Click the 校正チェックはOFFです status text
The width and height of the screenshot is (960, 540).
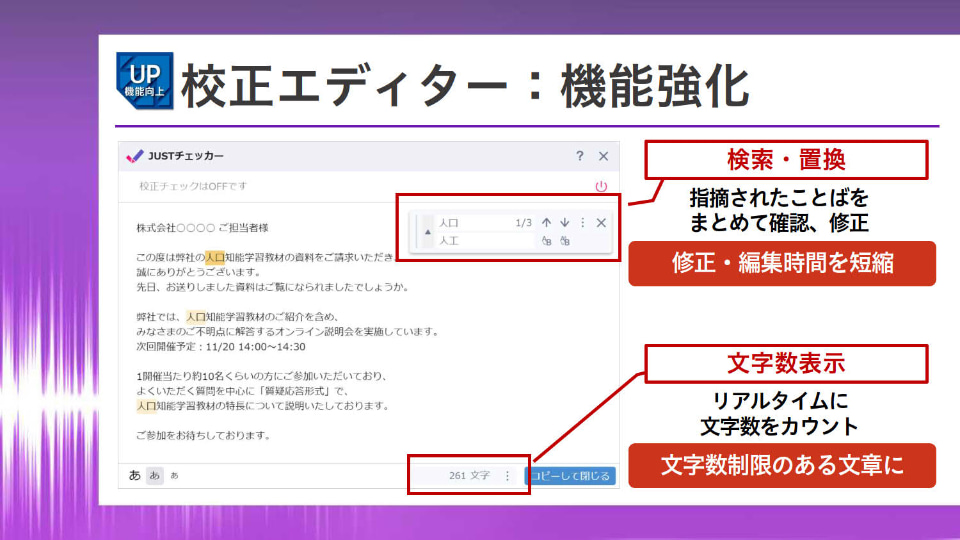(193, 186)
